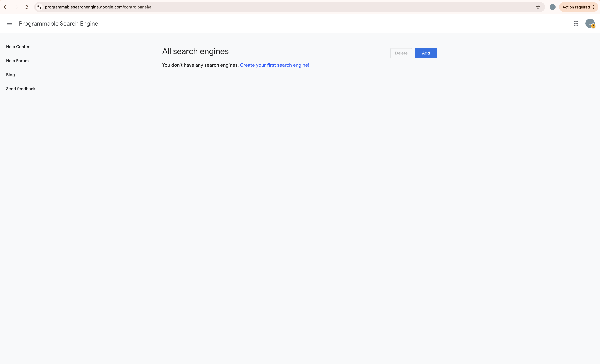Click the Programmable Search Engine title

[58, 24]
